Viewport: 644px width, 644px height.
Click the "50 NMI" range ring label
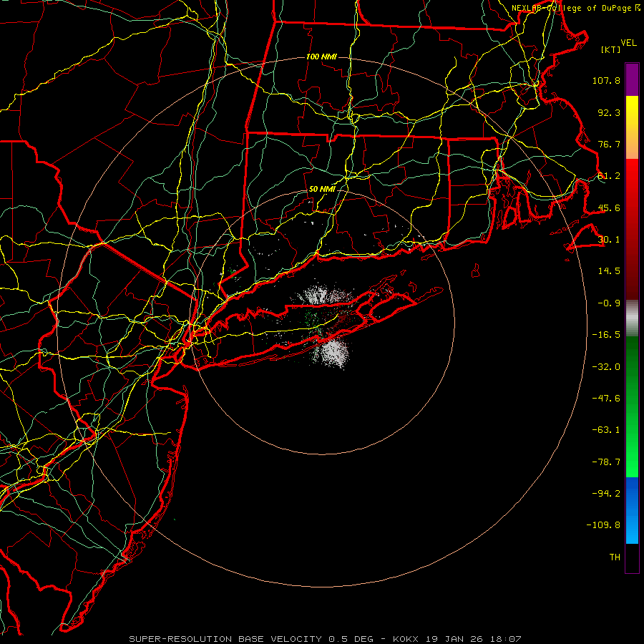click(322, 190)
